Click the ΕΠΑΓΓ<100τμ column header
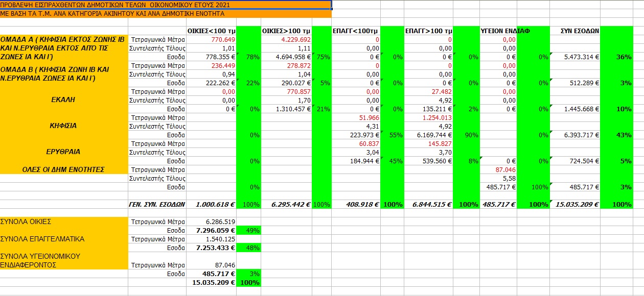The image size is (644, 296). [x=356, y=31]
